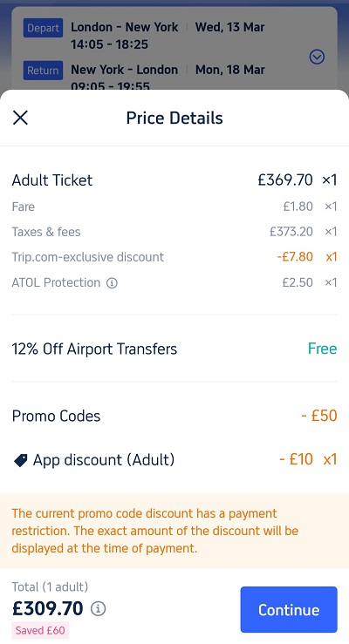This screenshot has height=644, width=349.
Task: Select the Promo Codes row
Action: (x=174, y=416)
